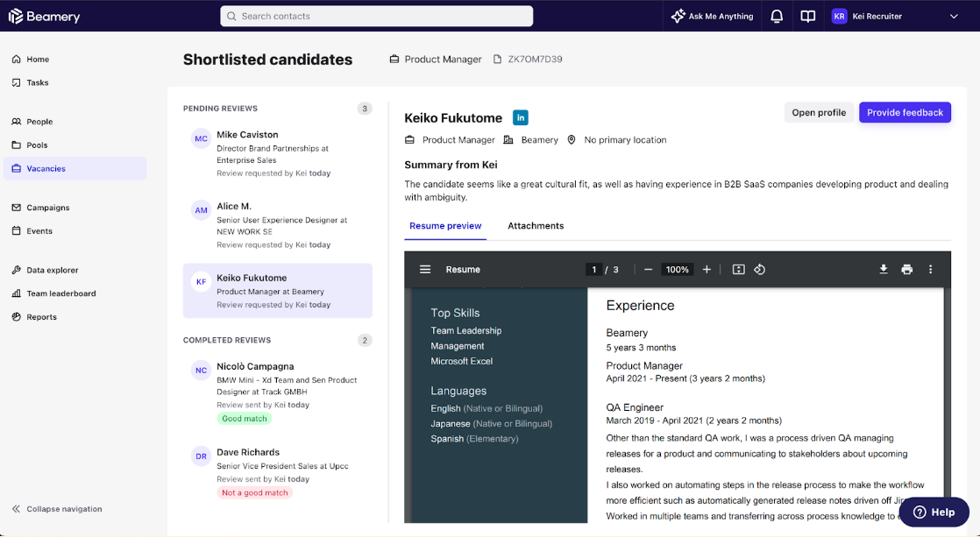Click the KR user avatar
This screenshot has height=537, width=980.
pyautogui.click(x=840, y=17)
